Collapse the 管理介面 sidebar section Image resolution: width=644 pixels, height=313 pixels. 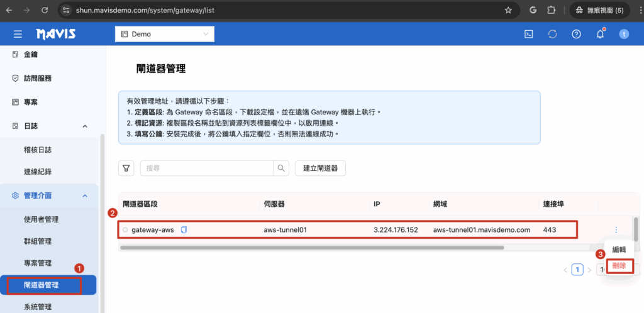pyautogui.click(x=85, y=196)
